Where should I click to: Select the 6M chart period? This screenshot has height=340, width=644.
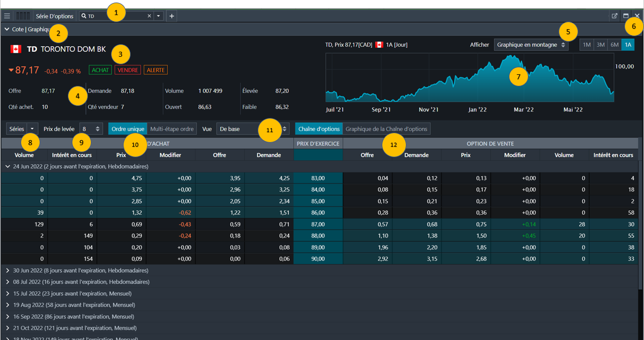pos(614,45)
